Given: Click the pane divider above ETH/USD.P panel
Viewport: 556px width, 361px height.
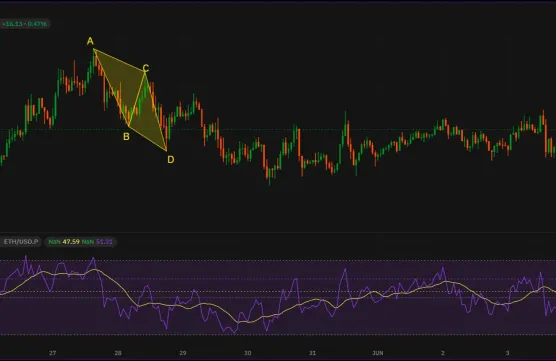Looking at the screenshot, I should click(278, 233).
